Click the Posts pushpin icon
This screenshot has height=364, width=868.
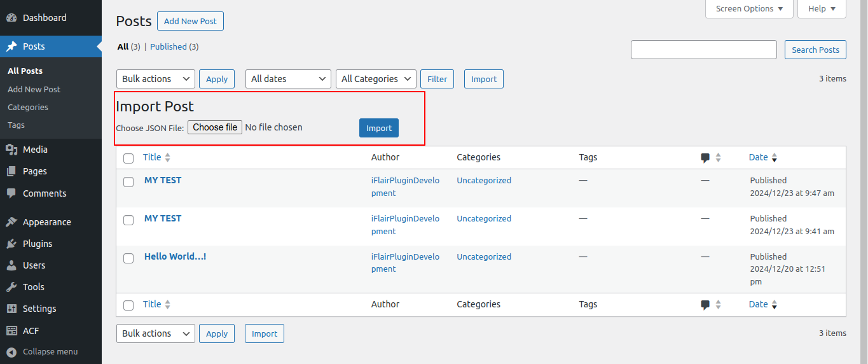tap(11, 46)
